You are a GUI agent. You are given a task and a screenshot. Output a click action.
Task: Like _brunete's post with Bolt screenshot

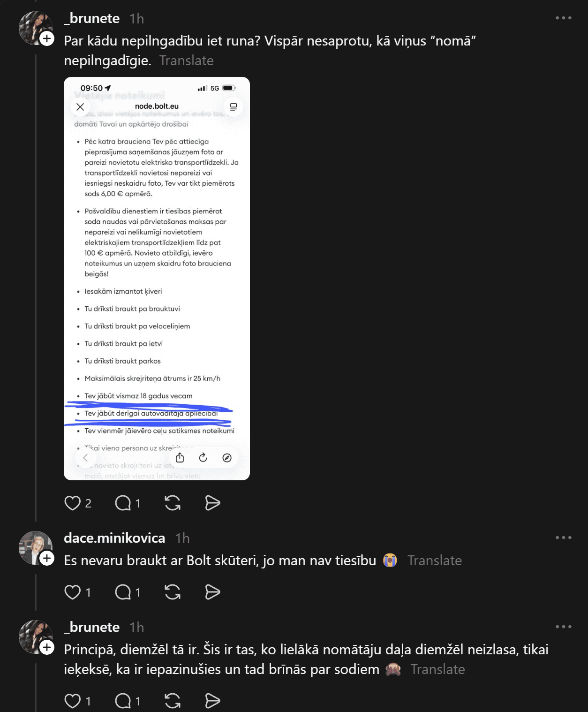tap(73, 503)
